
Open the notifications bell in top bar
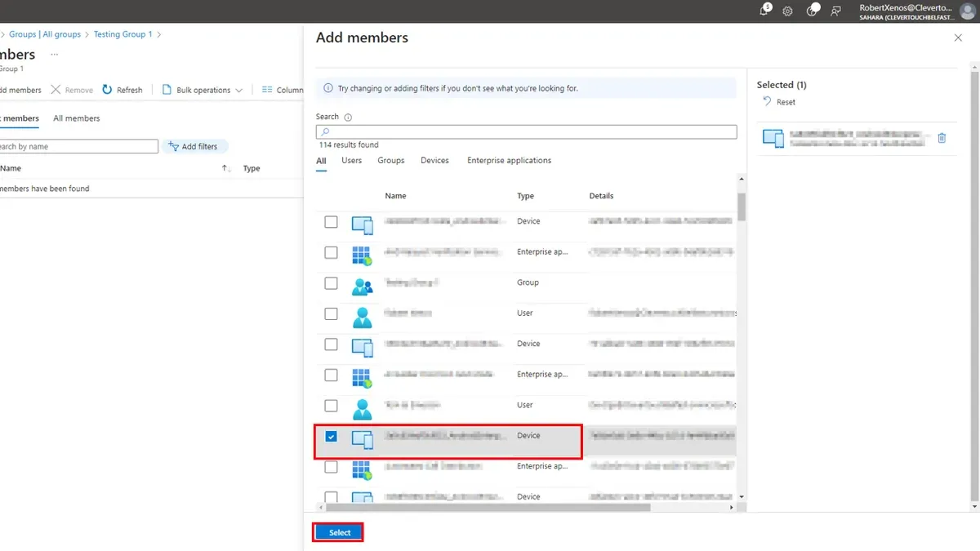[764, 10]
